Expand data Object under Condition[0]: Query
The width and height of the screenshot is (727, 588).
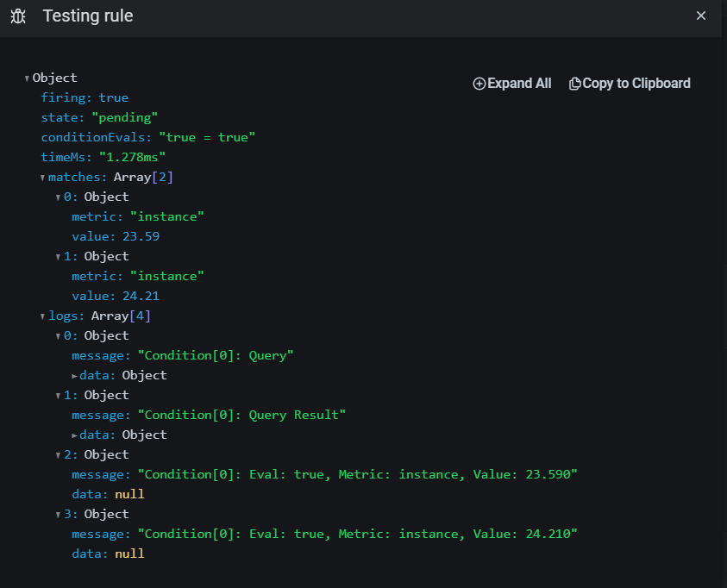(74, 376)
